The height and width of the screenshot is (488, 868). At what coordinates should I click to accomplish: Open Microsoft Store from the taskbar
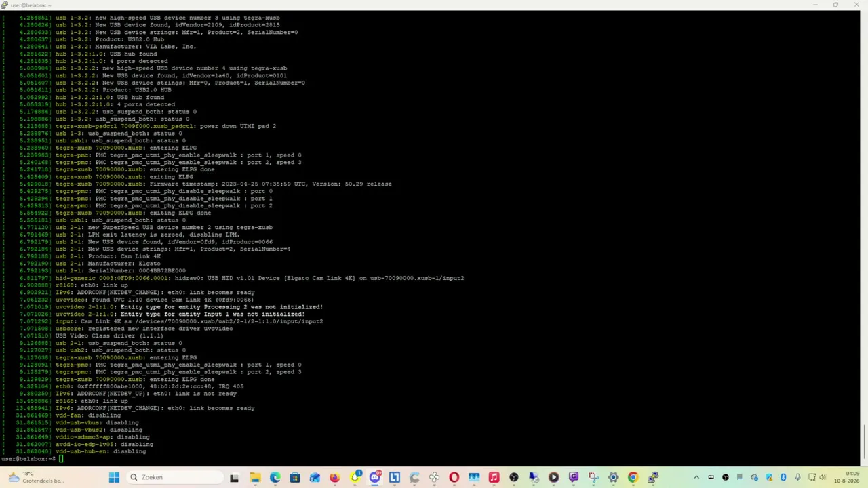point(295,477)
